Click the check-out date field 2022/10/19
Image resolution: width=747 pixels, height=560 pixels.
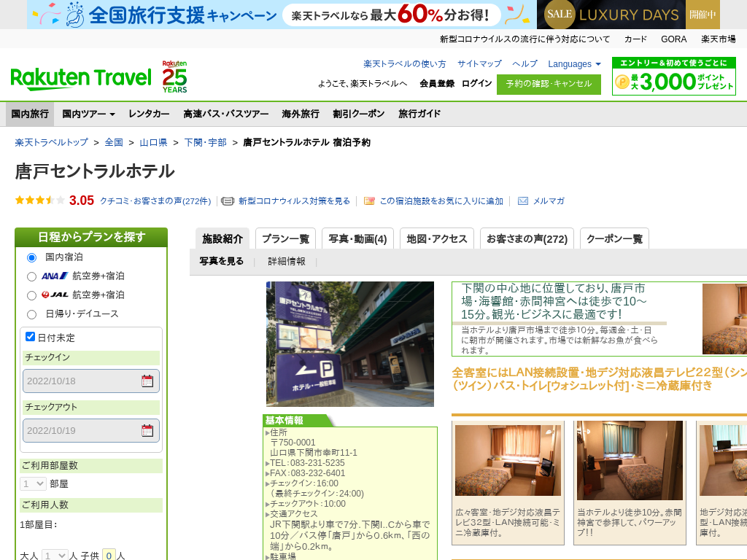click(x=91, y=430)
